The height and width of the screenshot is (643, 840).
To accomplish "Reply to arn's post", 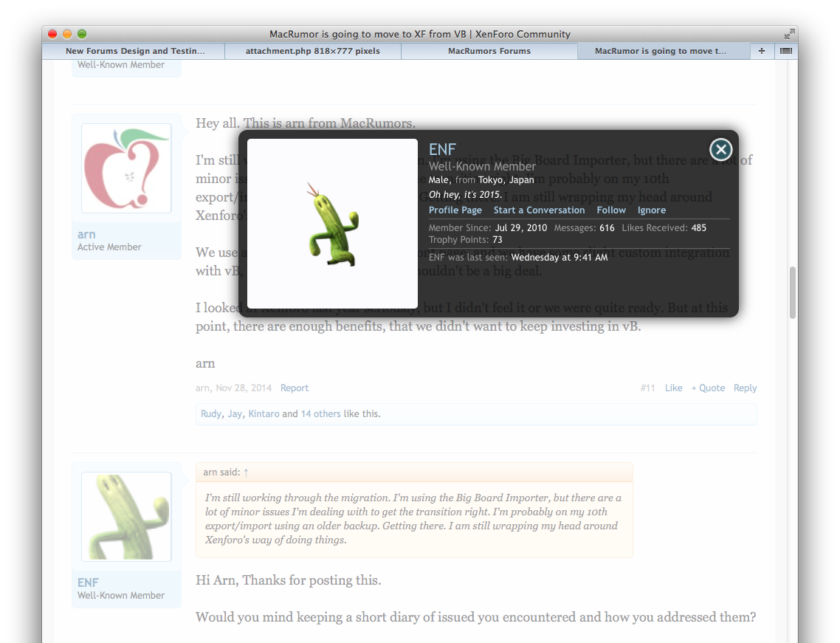I will pos(746,388).
